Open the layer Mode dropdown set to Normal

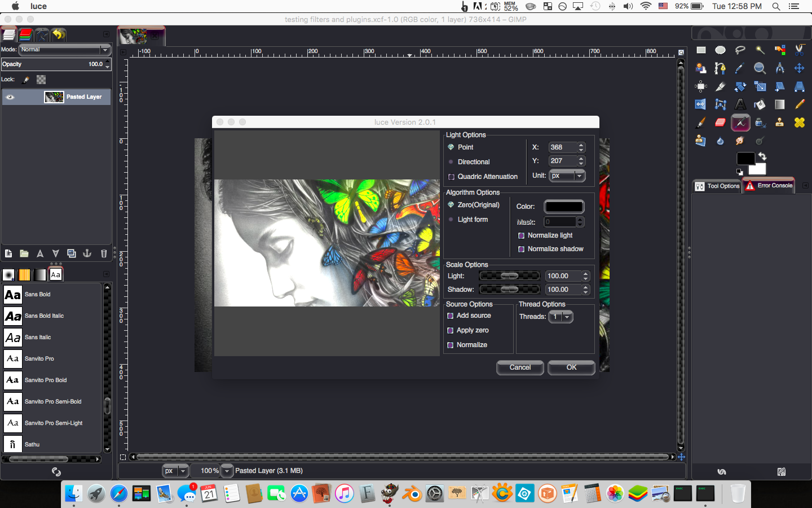(x=64, y=50)
